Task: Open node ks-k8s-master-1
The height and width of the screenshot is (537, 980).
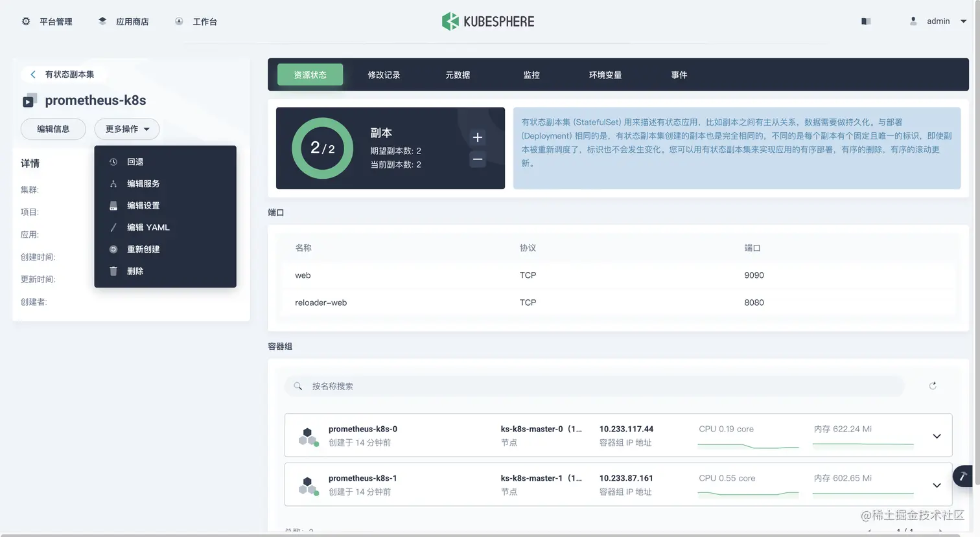Action: (x=541, y=478)
